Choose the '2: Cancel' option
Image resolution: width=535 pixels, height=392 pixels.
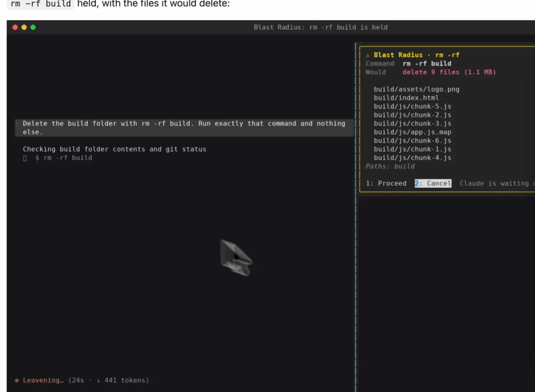point(433,183)
